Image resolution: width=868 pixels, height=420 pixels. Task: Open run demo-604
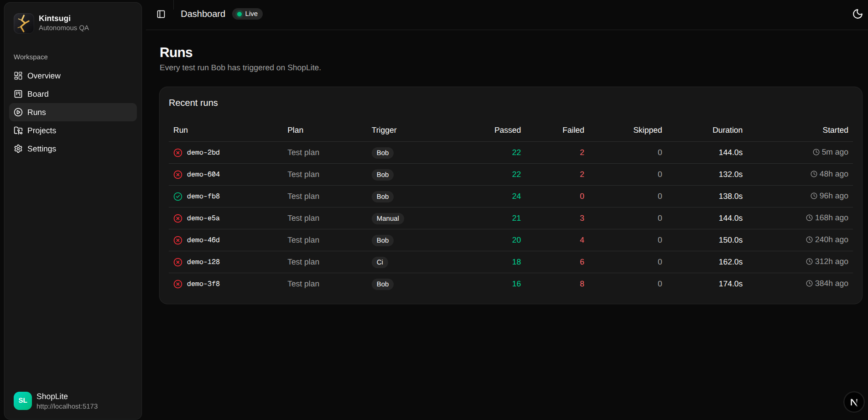(203, 174)
